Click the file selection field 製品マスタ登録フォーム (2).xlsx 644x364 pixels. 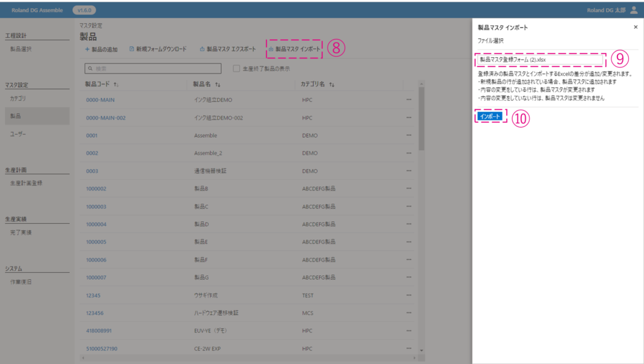pyautogui.click(x=541, y=60)
